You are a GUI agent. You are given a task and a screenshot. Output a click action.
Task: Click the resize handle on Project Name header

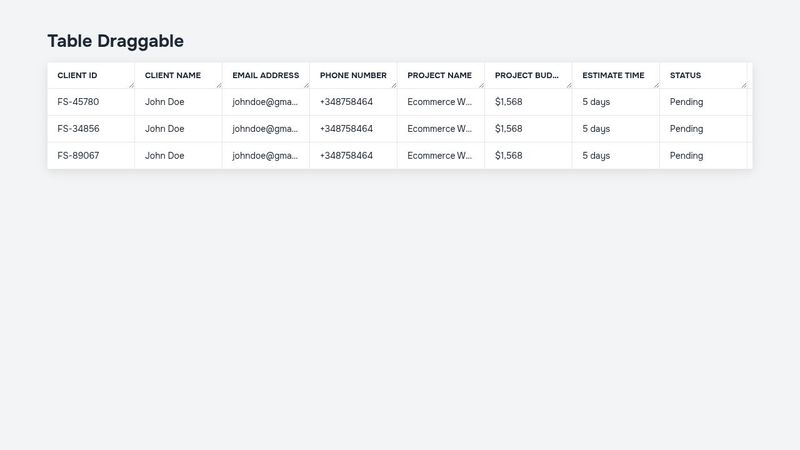(x=481, y=85)
